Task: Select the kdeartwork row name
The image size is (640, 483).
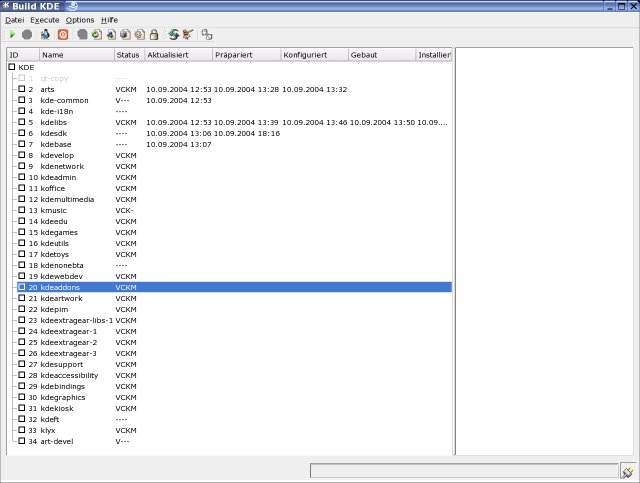Action: point(62,299)
